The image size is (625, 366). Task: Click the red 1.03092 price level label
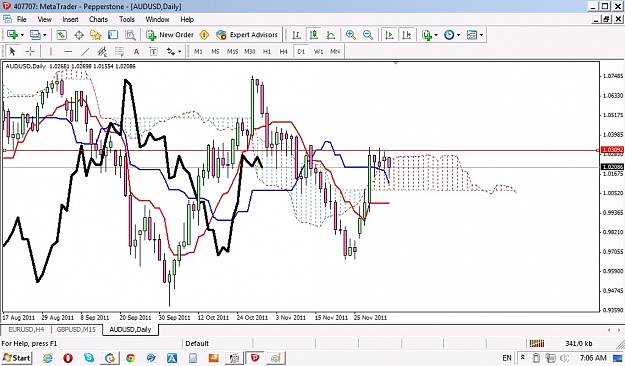pos(612,150)
